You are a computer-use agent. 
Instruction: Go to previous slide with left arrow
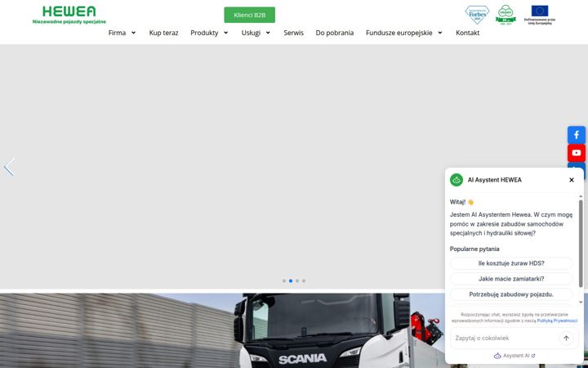pyautogui.click(x=9, y=167)
